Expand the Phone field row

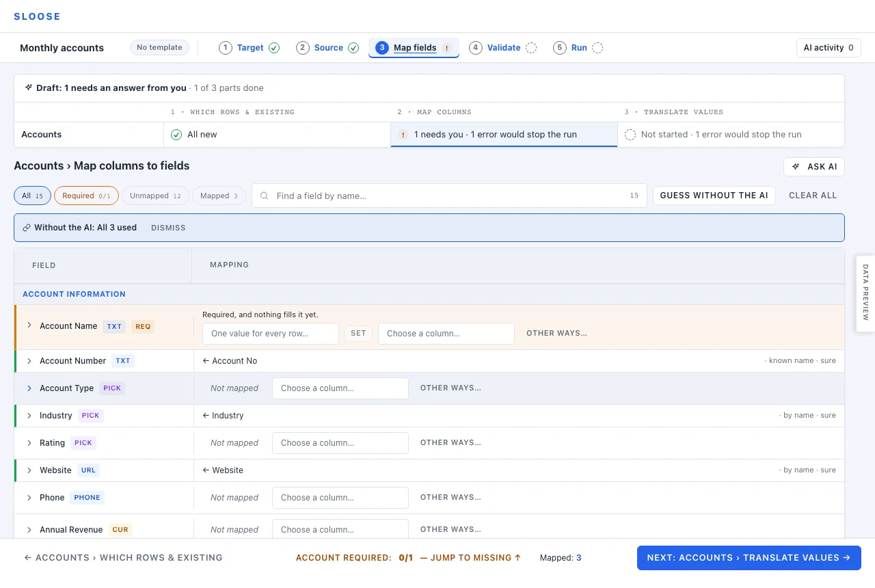point(29,497)
